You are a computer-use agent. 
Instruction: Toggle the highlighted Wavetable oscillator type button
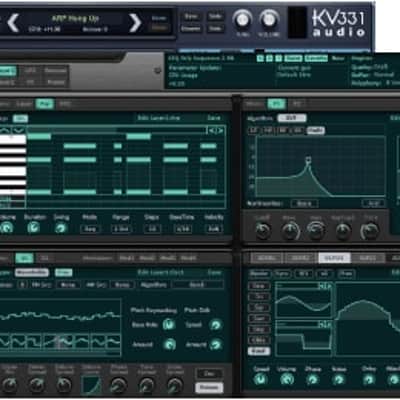click(32, 273)
